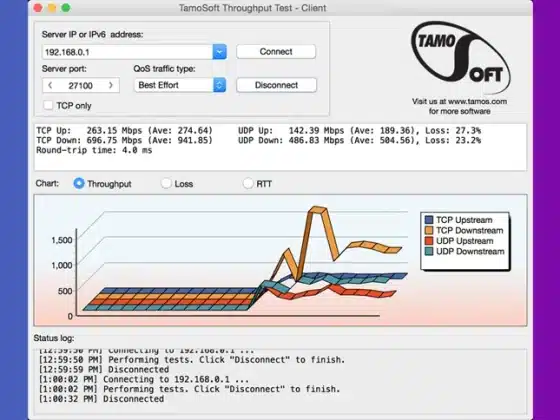Click the '[1:00:02 PM] Connecting to 192.168.0.1' log line

pos(144,379)
